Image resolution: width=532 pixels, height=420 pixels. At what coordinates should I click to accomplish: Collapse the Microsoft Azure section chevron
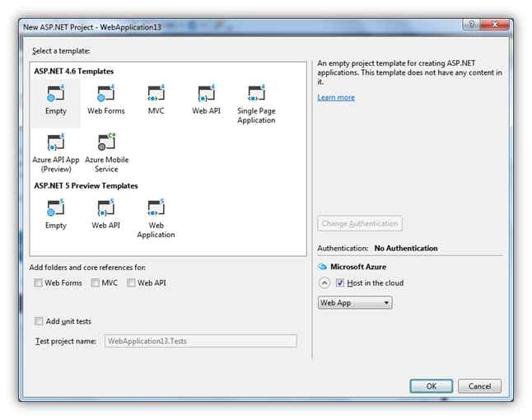324,282
